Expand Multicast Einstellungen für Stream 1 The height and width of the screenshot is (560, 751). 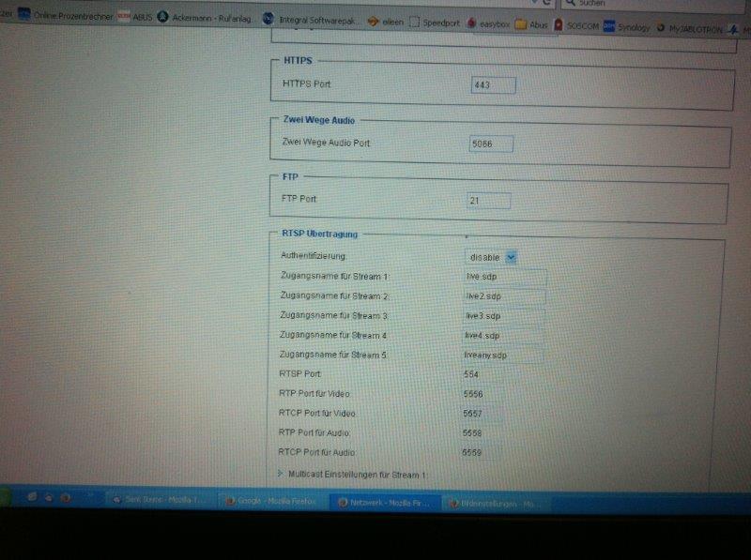click(357, 475)
